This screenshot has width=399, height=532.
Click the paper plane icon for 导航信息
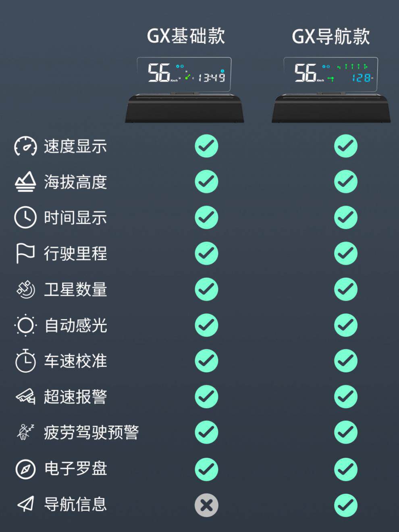point(25,504)
